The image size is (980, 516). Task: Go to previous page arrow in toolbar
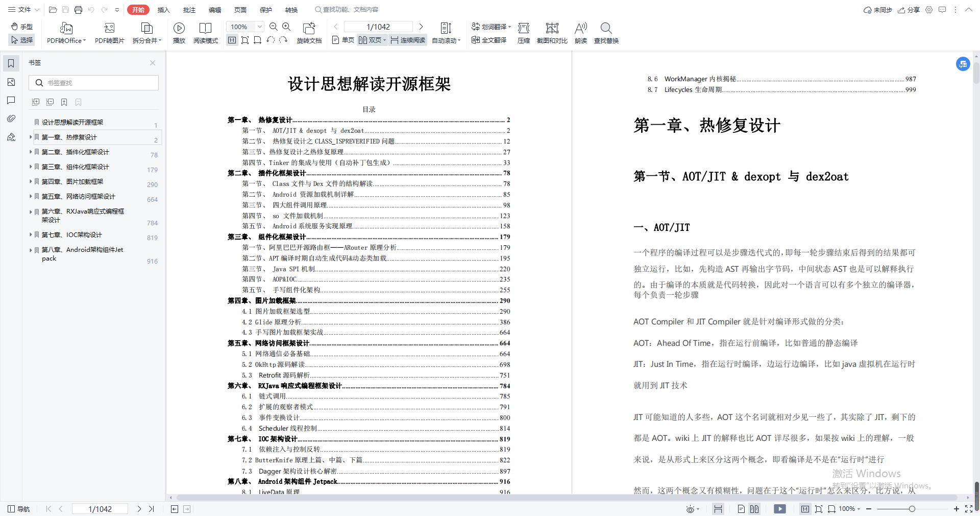click(x=336, y=27)
